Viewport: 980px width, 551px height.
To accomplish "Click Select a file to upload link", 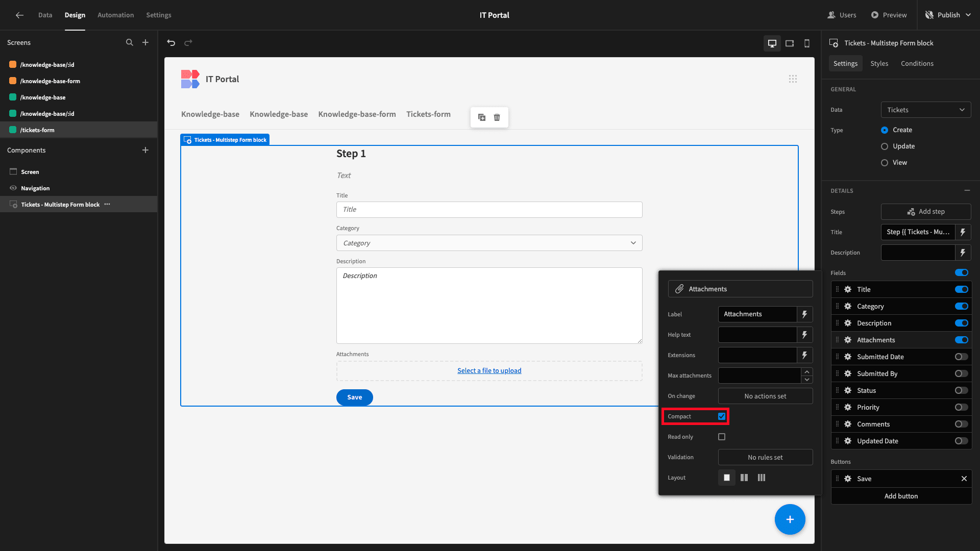I will tap(489, 371).
